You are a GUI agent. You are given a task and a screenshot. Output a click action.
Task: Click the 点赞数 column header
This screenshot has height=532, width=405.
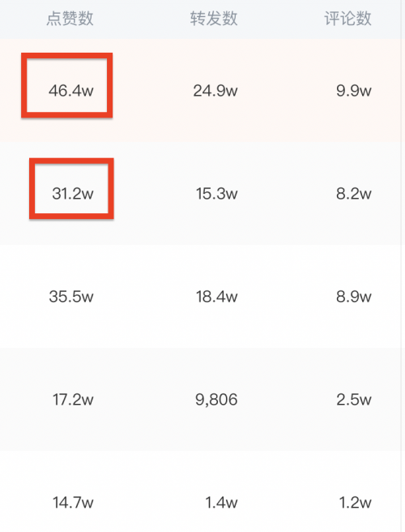(70, 19)
